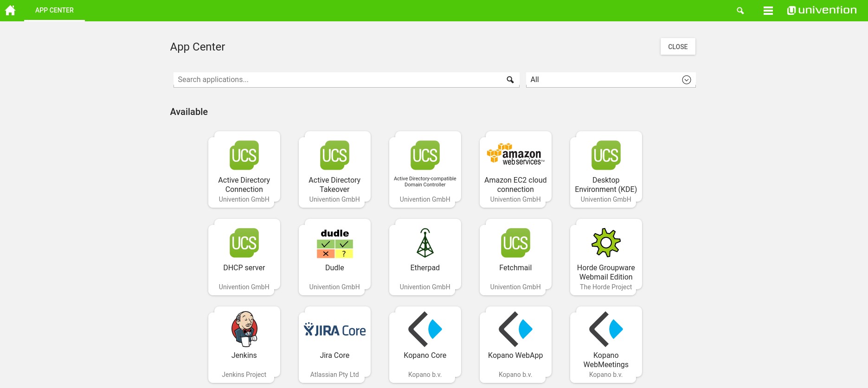Viewport: 868px width, 388px height.
Task: Click the Amazon EC2 cloud connection text
Action: click(x=515, y=184)
